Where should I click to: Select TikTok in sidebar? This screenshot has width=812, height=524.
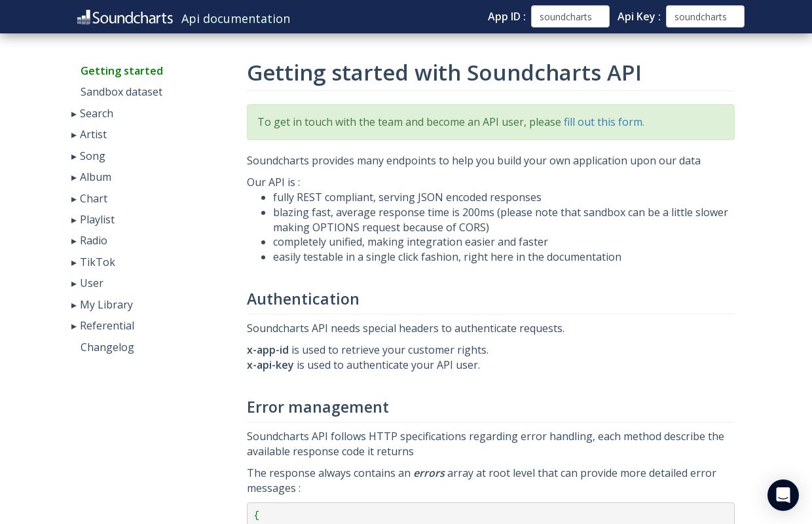coord(98,262)
